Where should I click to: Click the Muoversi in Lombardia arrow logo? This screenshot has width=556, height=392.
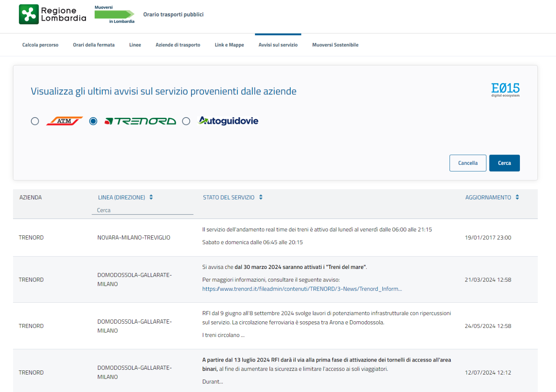[114, 15]
